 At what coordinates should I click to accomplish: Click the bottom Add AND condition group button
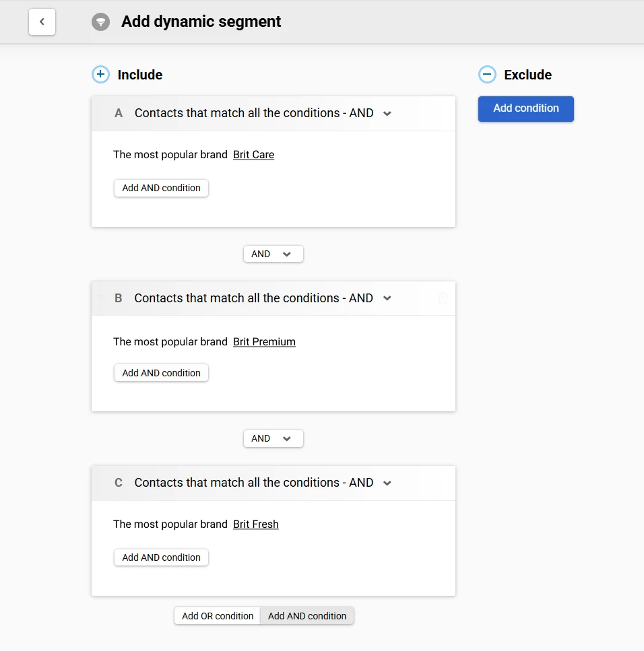point(307,616)
